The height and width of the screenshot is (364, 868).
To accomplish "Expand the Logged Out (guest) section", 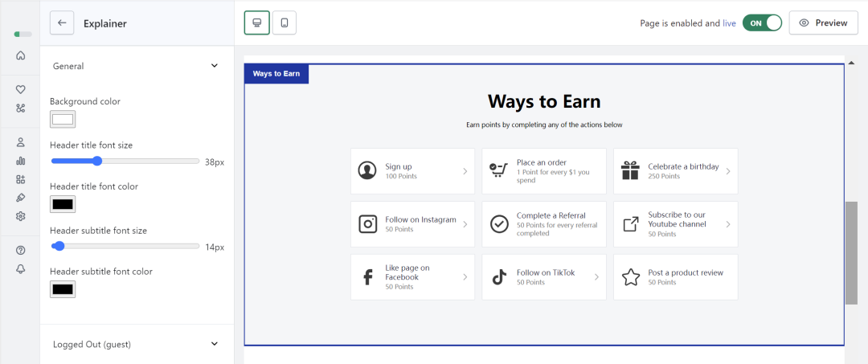I will coord(214,344).
